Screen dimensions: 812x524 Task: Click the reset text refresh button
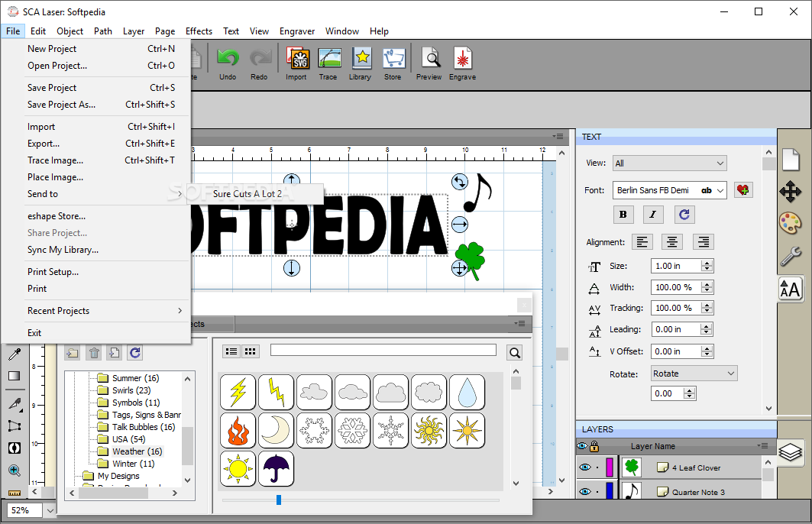(684, 215)
